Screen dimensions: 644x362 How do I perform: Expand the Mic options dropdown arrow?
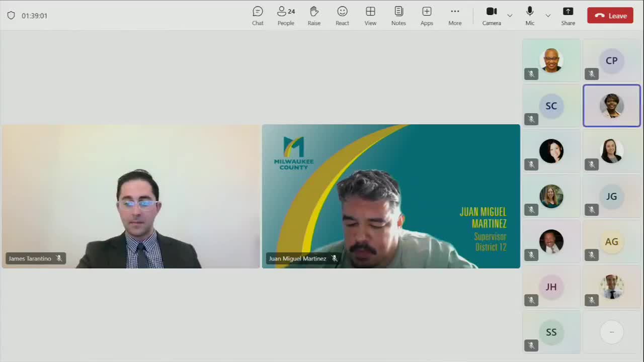click(x=548, y=16)
